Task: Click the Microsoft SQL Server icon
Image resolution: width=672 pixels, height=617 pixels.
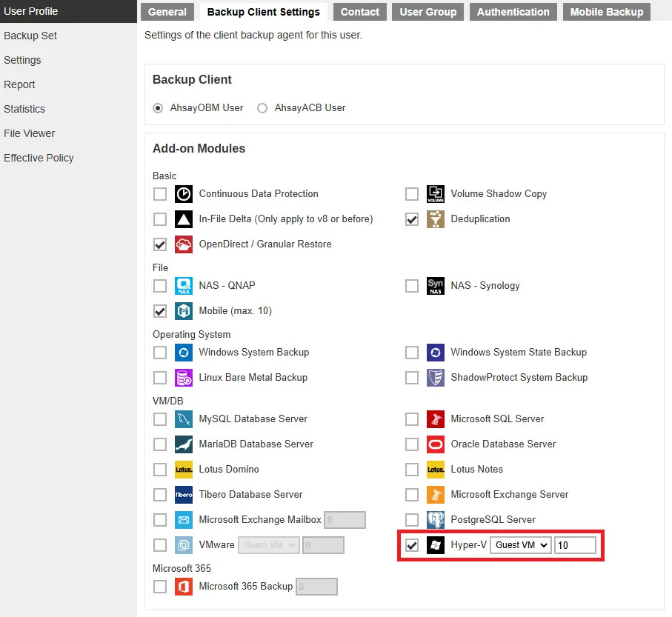Action: (436, 419)
